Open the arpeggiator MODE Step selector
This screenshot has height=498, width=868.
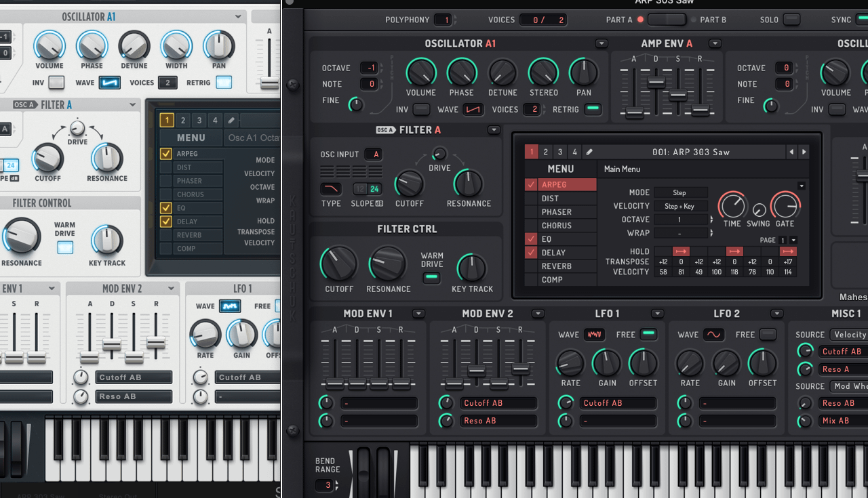pyautogui.click(x=680, y=192)
